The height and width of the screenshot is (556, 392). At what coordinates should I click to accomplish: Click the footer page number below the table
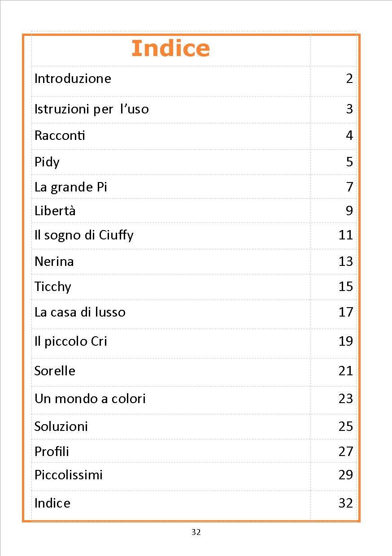196,533
